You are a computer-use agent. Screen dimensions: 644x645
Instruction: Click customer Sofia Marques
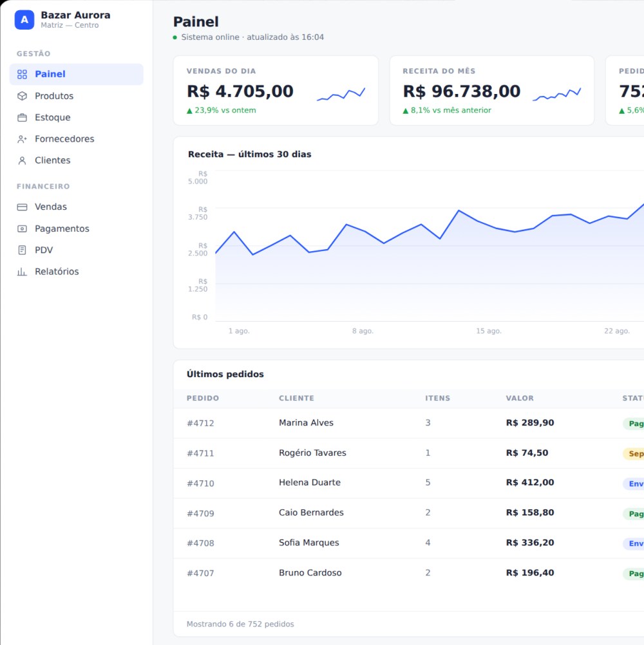click(308, 543)
